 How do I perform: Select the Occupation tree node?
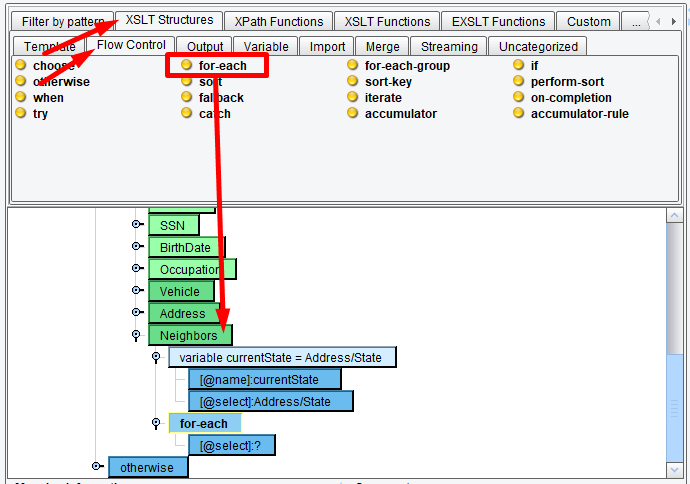pos(191,269)
